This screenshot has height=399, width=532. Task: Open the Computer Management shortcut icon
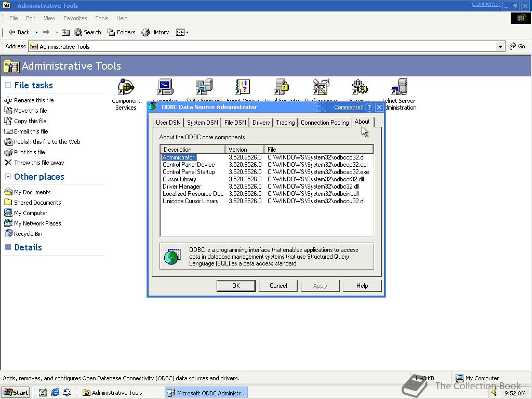[x=165, y=87]
